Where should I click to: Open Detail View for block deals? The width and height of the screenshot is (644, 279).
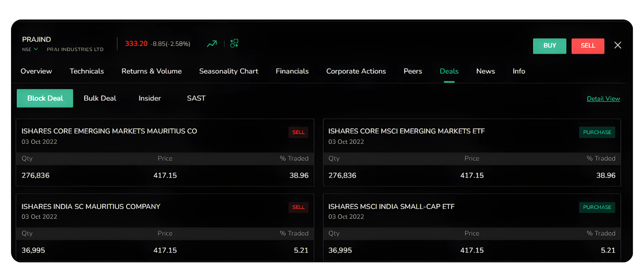pyautogui.click(x=603, y=98)
